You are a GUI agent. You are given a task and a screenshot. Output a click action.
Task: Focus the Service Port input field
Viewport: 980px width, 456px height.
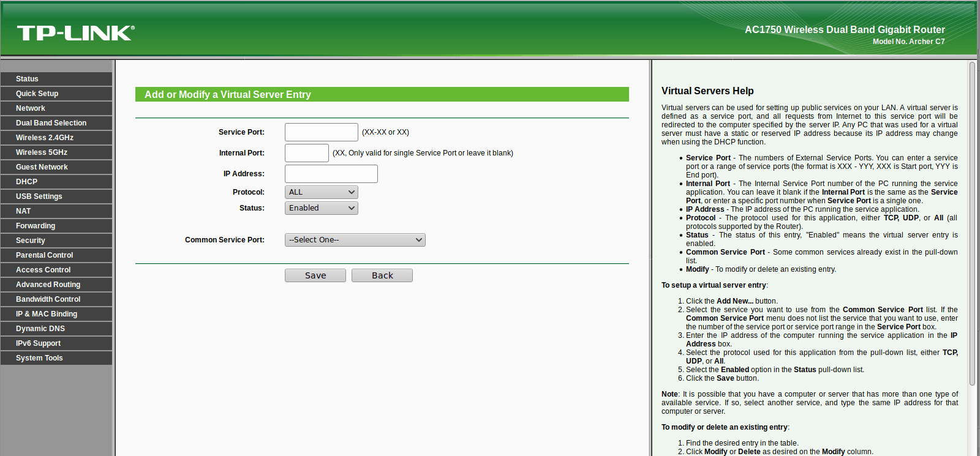[322, 132]
